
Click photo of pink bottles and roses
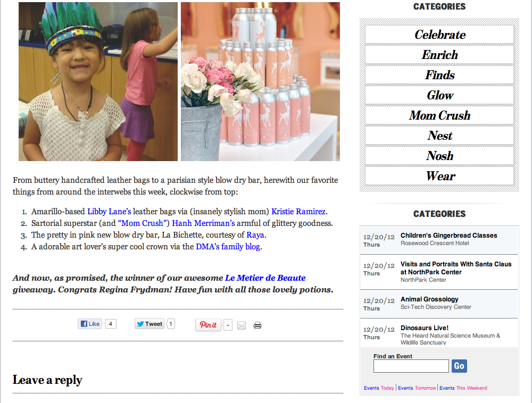(260, 81)
